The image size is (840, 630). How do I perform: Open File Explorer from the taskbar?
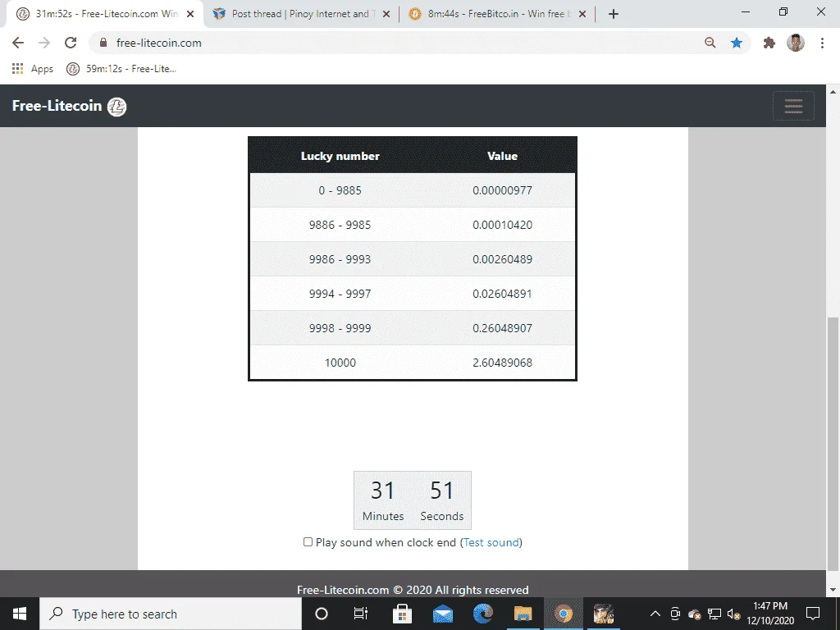[523, 614]
